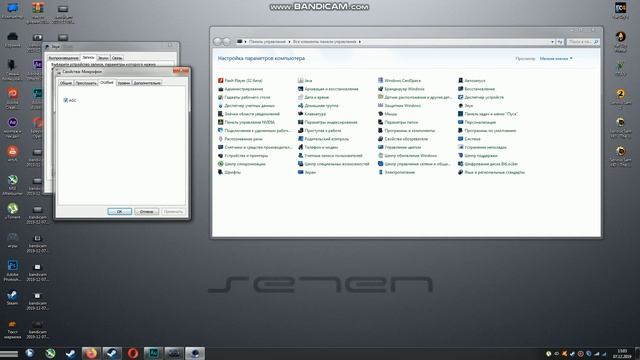Open Мышь icon in Control Panel
This screenshot has height=360, width=640.
coord(380,114)
